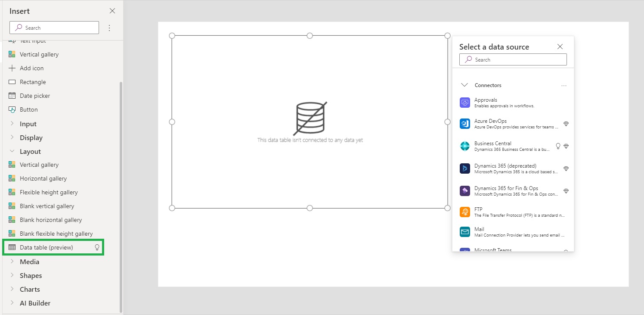
Task: Insert a Date picker control
Action: 35,96
